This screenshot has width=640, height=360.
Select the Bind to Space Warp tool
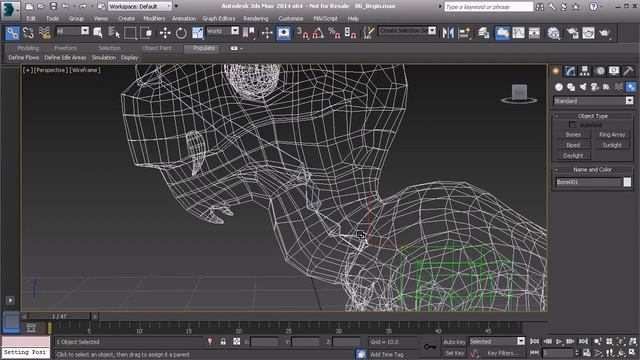point(44,33)
